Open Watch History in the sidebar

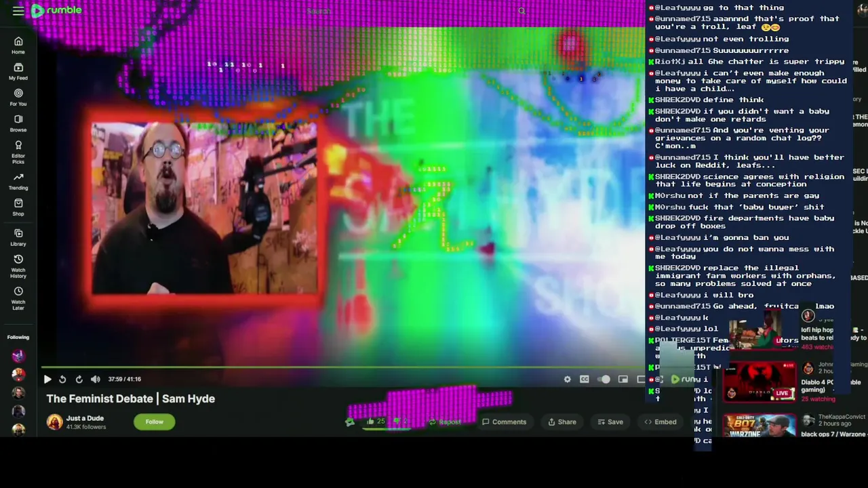(x=18, y=266)
